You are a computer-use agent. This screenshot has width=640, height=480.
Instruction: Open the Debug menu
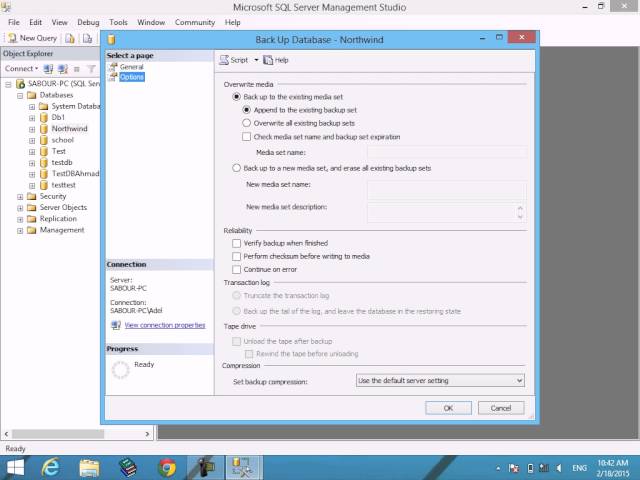[x=88, y=22]
